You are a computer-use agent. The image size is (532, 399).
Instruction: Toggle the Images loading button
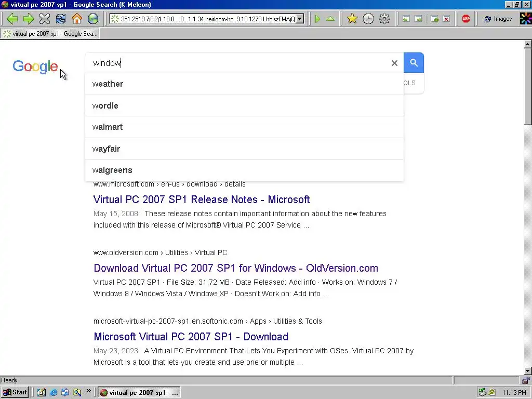point(498,19)
